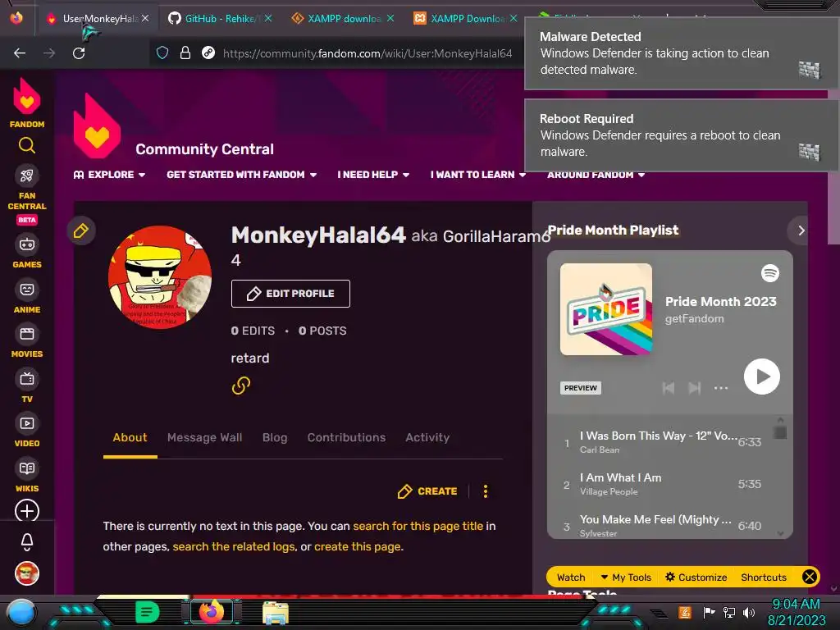Screen dimensions: 840x630
Task: Click the MonkeyHalal64 profile avatar picture
Action: point(160,277)
